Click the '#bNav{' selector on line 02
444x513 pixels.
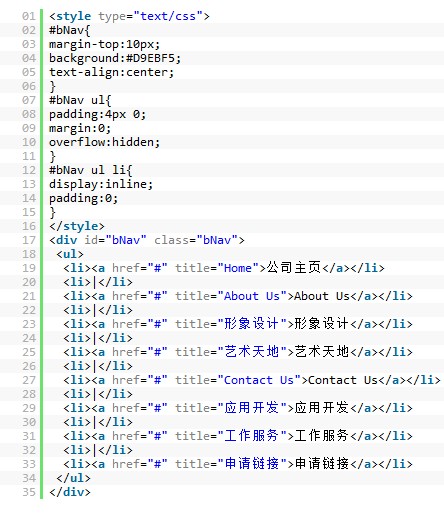pos(69,30)
